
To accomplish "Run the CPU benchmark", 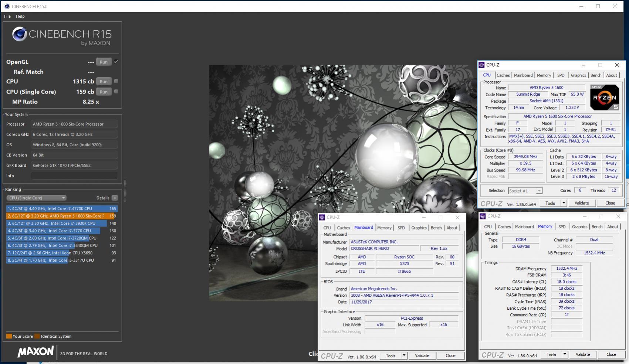I will point(104,82).
